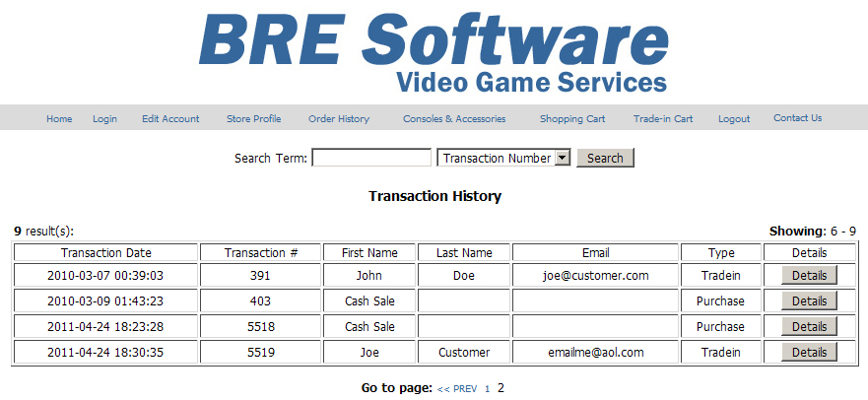Go to the previous results page
Image resolution: width=868 pixels, height=400 pixels.
[457, 389]
